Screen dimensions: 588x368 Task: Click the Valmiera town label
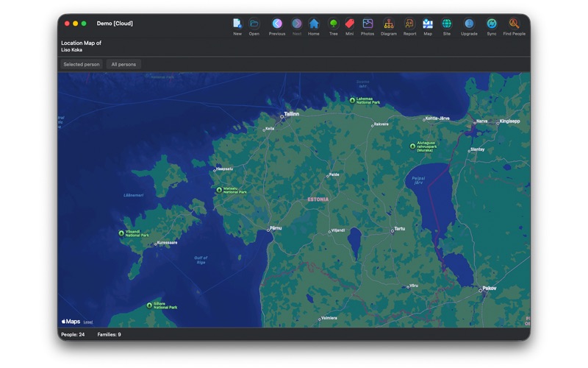[329, 318]
